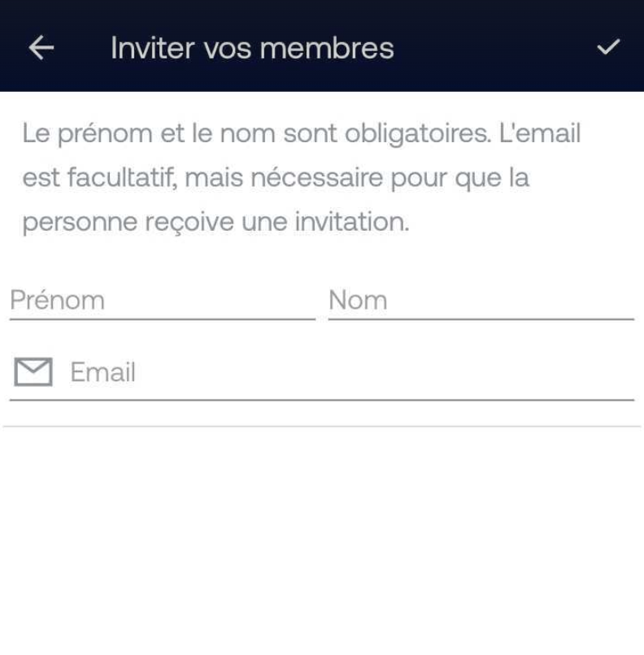Focus the Prénom input field
This screenshot has width=644, height=655.
pyautogui.click(x=162, y=301)
